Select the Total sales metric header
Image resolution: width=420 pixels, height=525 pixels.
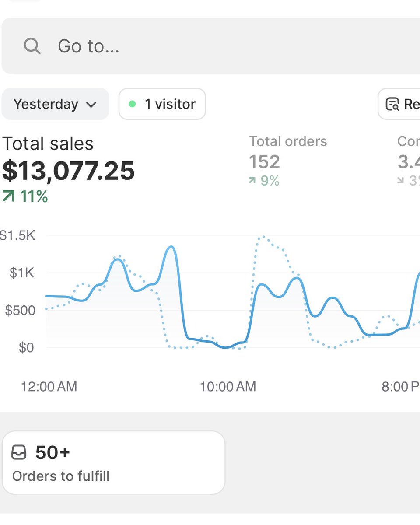point(47,143)
